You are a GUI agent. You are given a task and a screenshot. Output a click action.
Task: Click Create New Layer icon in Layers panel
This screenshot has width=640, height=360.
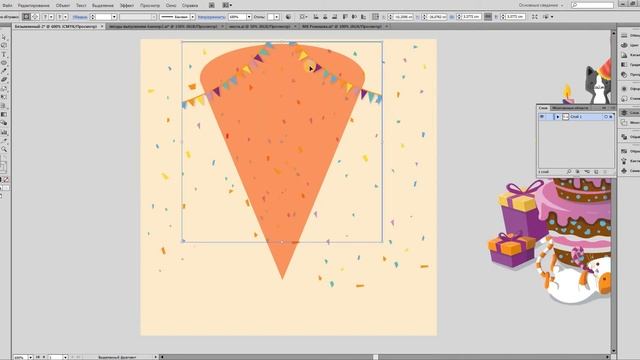coord(596,172)
